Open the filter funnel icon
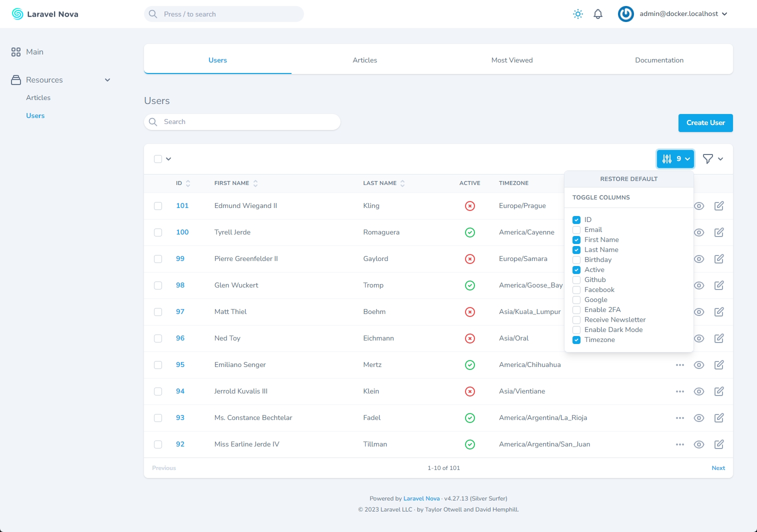This screenshot has height=532, width=757. 712,158
